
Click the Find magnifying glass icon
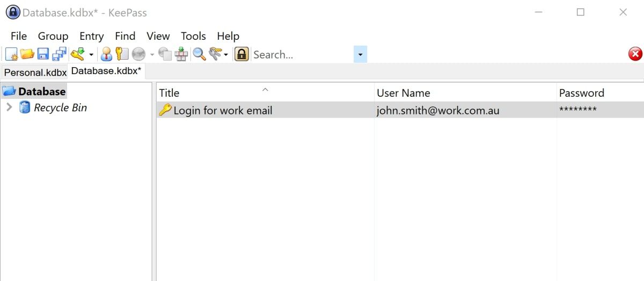click(200, 54)
